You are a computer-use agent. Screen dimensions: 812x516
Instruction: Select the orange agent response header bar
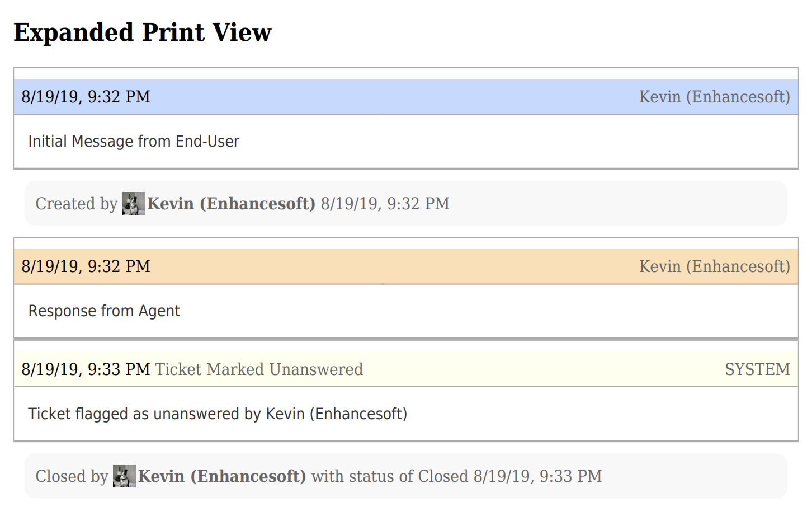[x=406, y=266]
